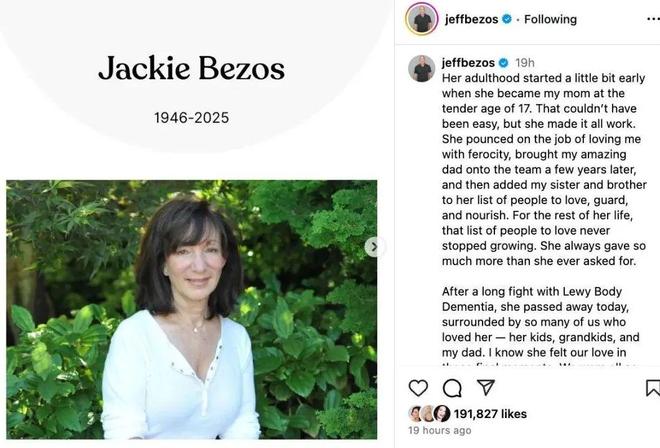
Task: Toggle the Following status button
Action: click(x=551, y=19)
